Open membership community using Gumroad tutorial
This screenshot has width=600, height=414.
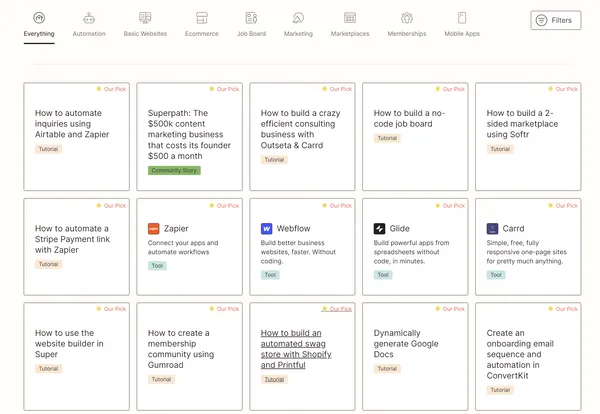(x=181, y=349)
